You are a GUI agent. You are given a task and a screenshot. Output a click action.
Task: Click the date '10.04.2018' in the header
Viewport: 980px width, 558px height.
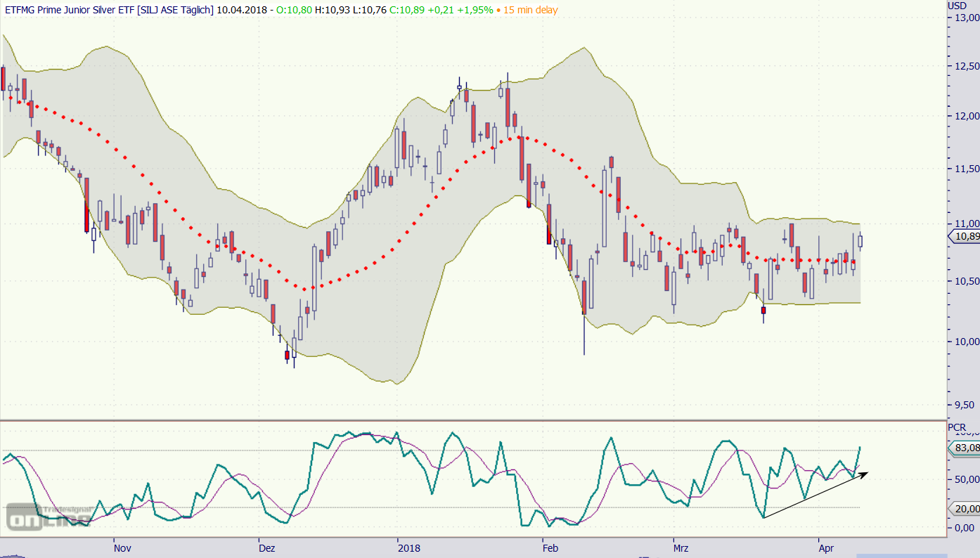tap(242, 11)
